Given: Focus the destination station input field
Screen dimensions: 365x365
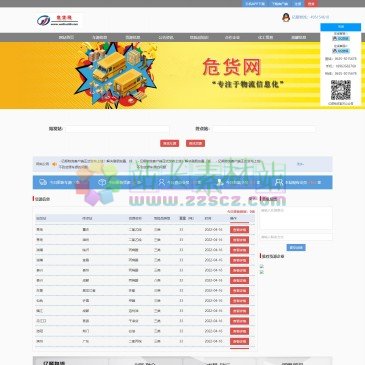Looking at the screenshot, I should pos(264,129).
